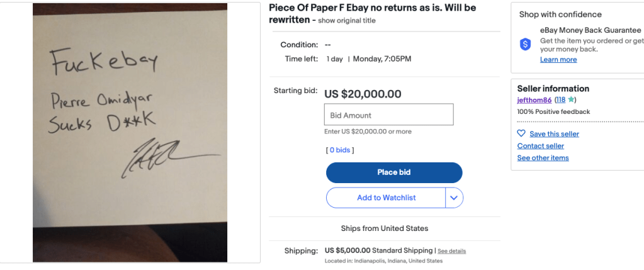The width and height of the screenshot is (644, 270).
Task: Open the 118 feedback score link
Action: pos(560,100)
